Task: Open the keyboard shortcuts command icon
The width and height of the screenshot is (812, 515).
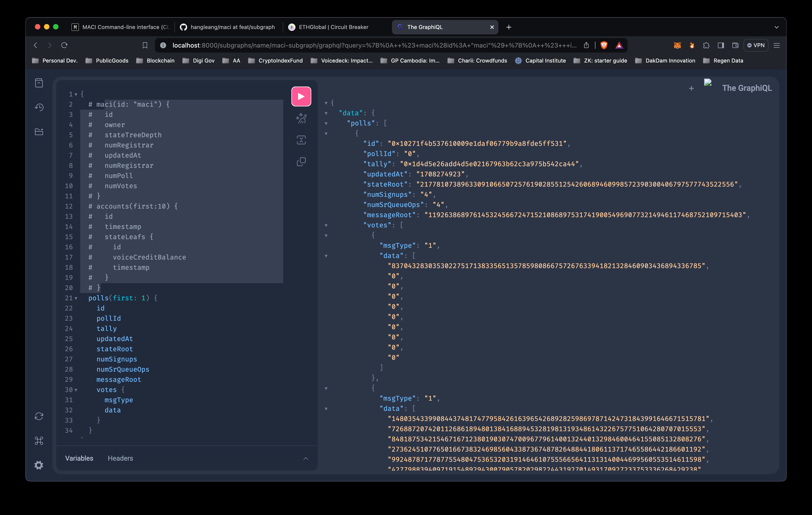Action: [x=39, y=441]
